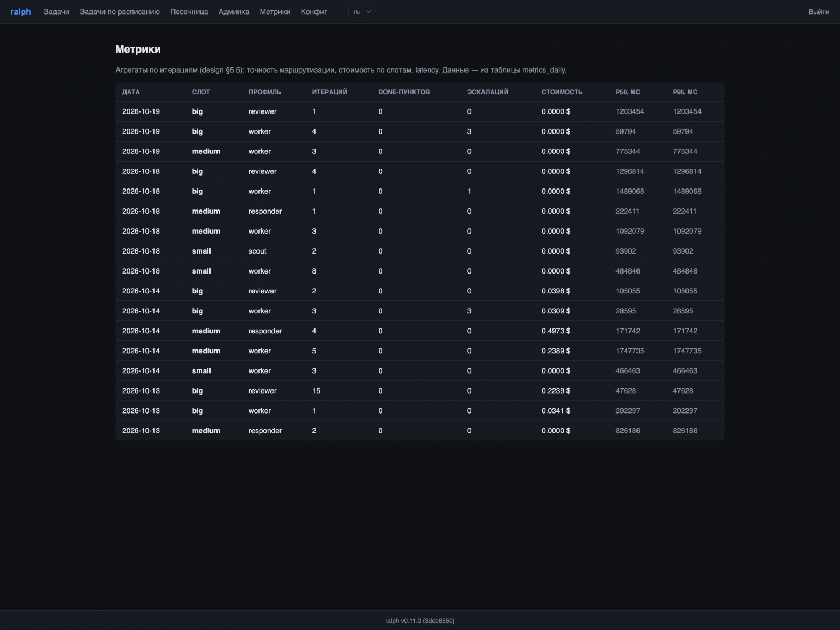
Task: Open the Конфиг page
Action: click(314, 12)
